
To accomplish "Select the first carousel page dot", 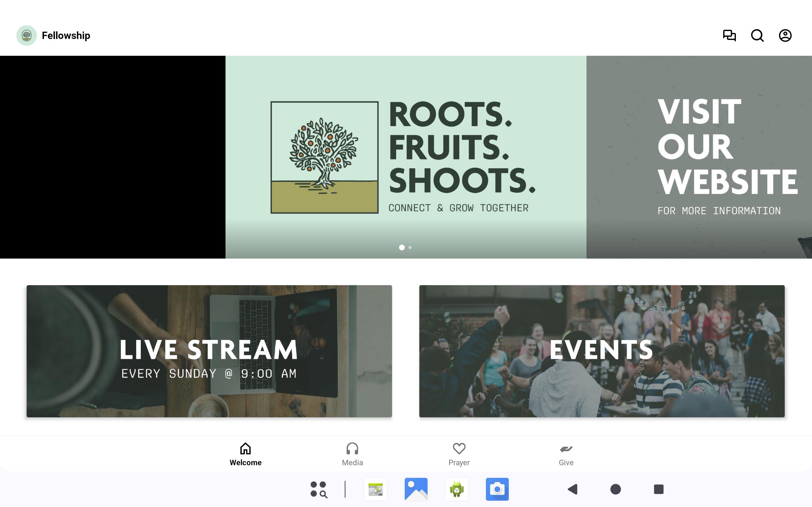I will (x=402, y=247).
